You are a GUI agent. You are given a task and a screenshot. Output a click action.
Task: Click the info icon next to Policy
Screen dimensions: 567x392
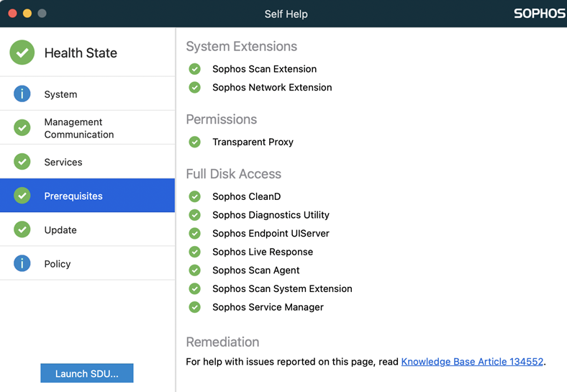coord(22,263)
